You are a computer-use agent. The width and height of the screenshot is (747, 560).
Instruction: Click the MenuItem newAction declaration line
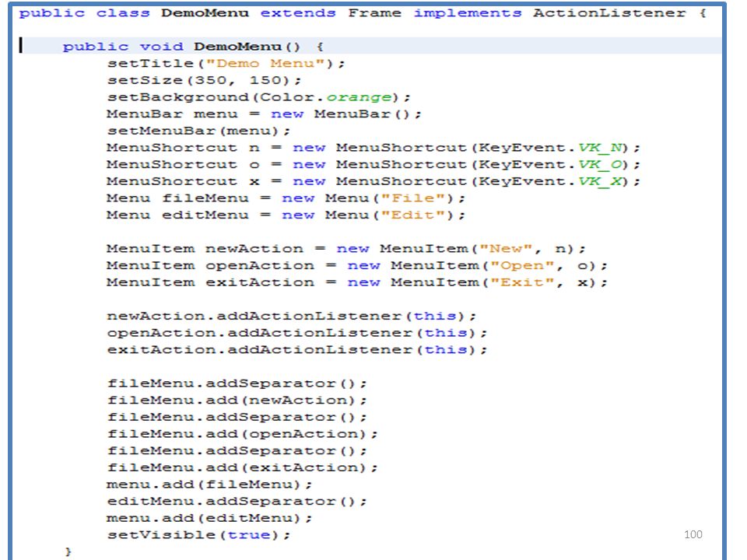point(346,249)
